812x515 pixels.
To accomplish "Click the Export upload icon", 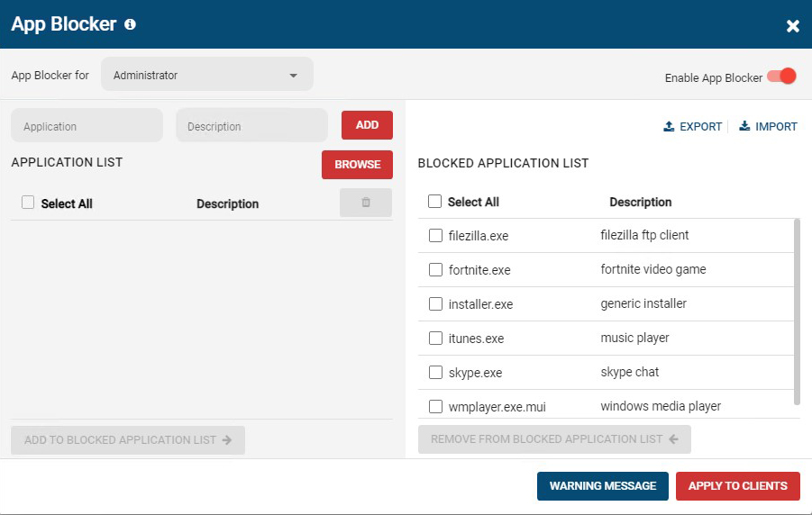I will [669, 127].
